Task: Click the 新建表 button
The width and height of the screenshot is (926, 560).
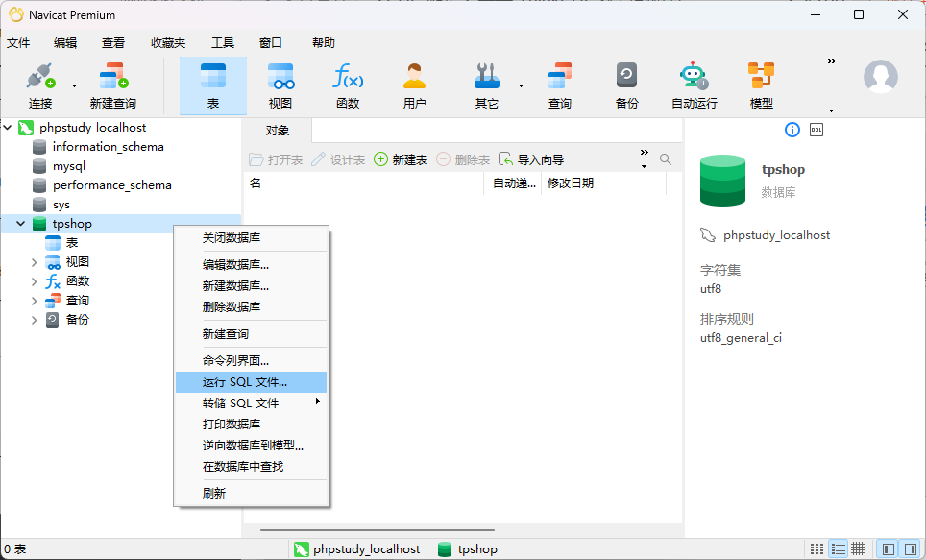Action: coord(401,159)
